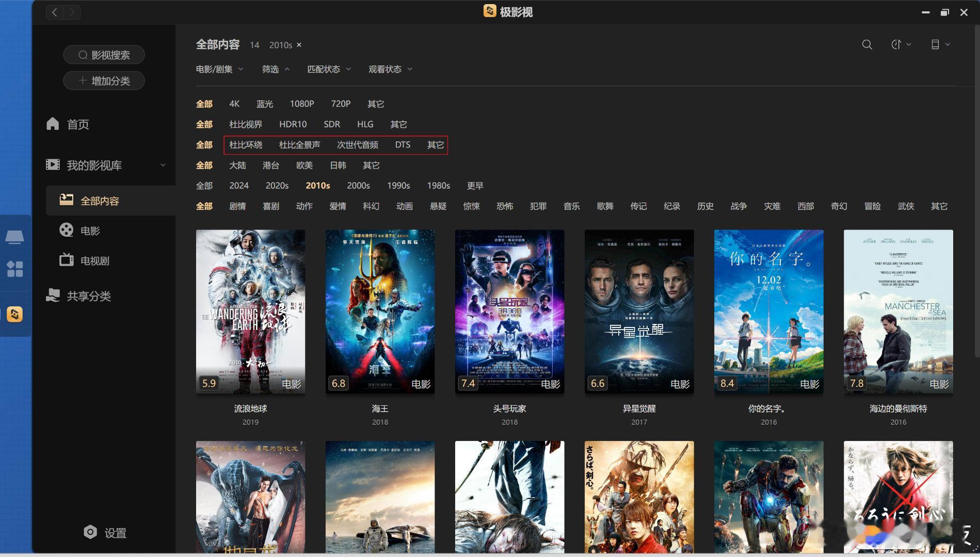Viewport: 980px width, 557px height.
Task: Go back with the left arrow button
Action: coord(55,12)
